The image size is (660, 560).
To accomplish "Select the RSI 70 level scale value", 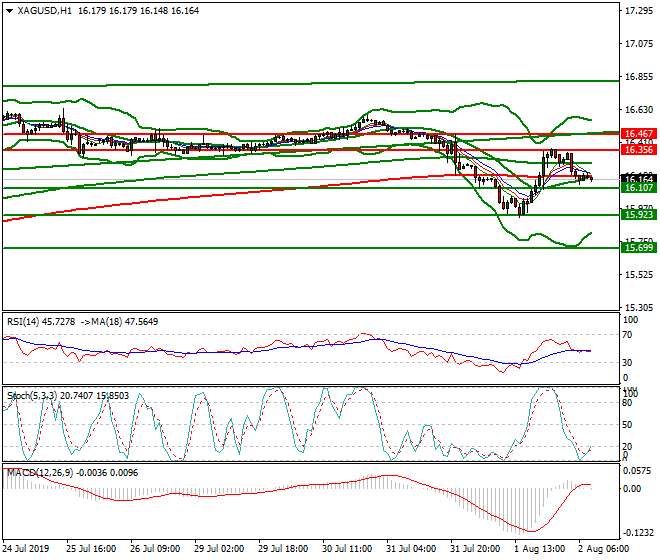I will click(627, 335).
